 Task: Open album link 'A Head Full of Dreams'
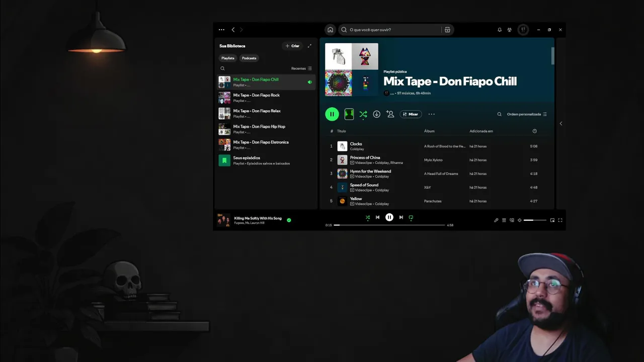(x=441, y=173)
